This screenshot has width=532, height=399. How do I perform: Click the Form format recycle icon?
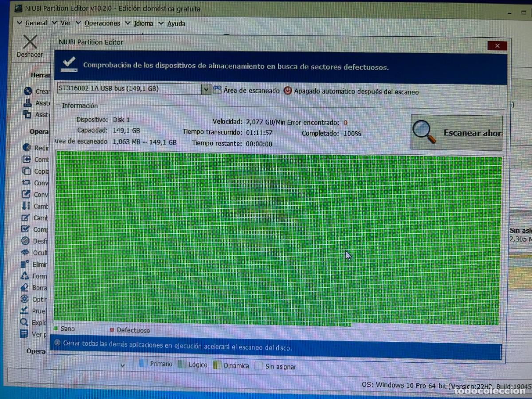pyautogui.click(x=25, y=276)
